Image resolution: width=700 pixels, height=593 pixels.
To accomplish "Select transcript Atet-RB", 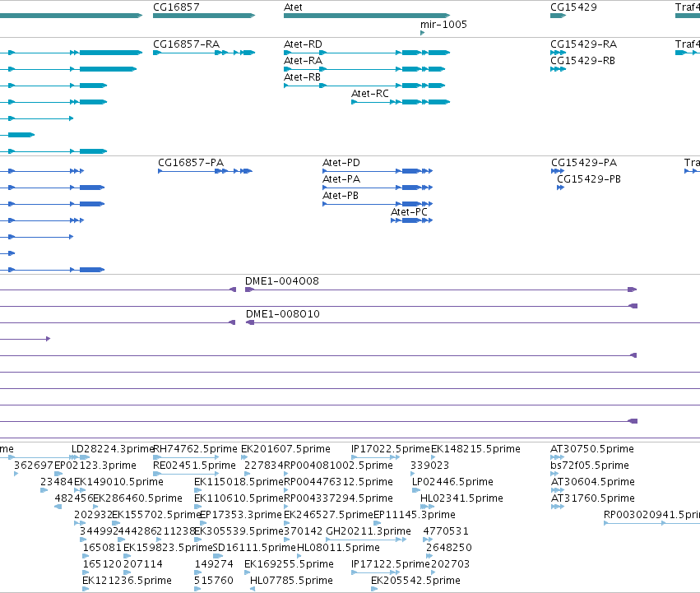I will (x=302, y=77).
